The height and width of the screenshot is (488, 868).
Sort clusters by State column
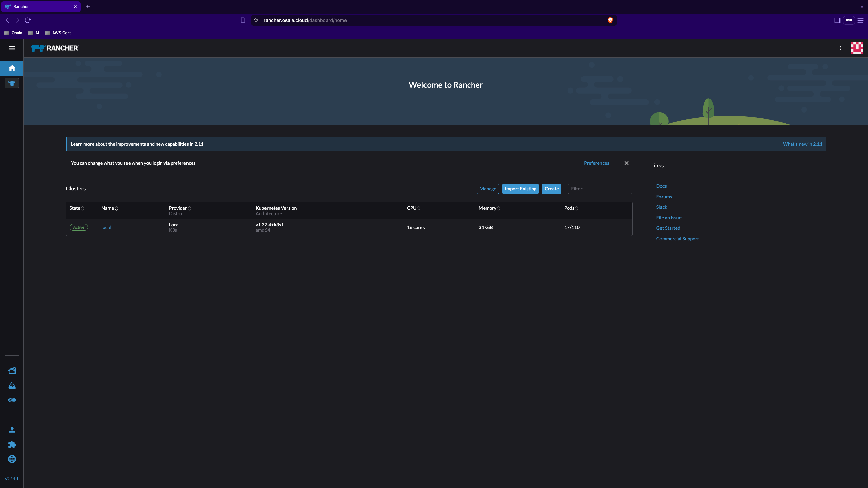point(77,208)
